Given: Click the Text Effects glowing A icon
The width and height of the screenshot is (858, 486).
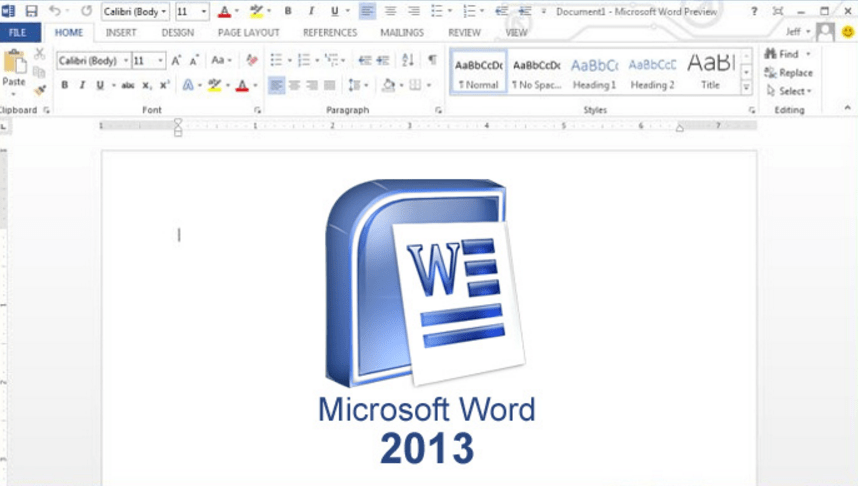Looking at the screenshot, I should pos(187,86).
